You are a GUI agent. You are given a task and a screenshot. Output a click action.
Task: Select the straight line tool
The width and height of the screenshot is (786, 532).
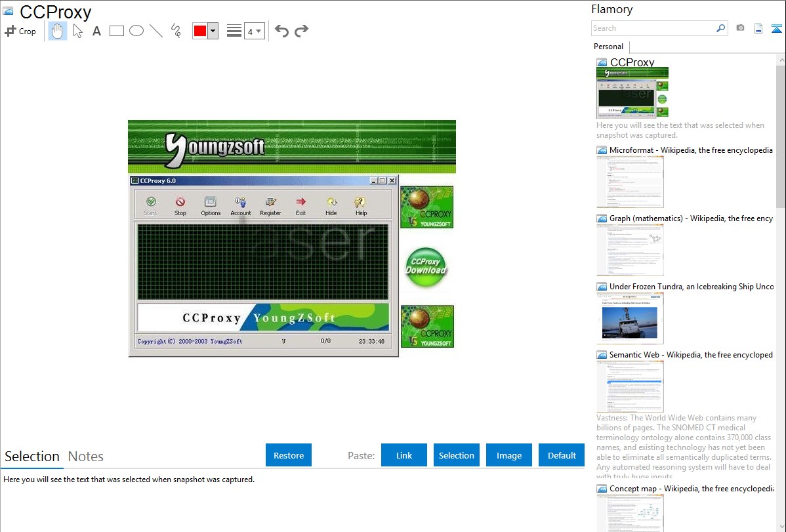(156, 31)
